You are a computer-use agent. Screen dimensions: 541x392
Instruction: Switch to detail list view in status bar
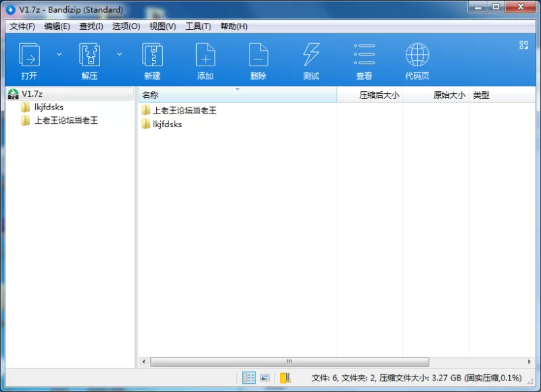click(248, 378)
